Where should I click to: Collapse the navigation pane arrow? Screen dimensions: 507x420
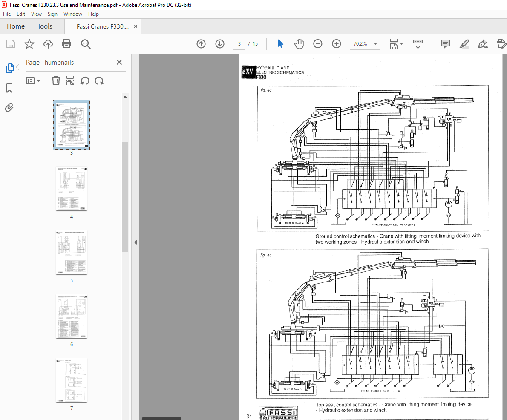(135, 242)
